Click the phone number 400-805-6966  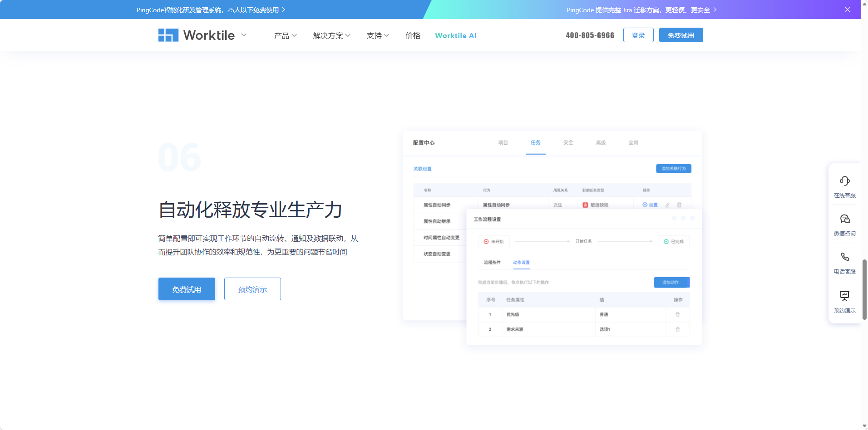[590, 35]
